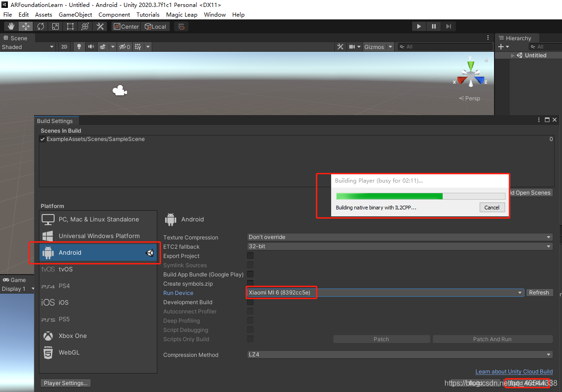Start Play mode
The width and height of the screenshot is (562, 392).
tap(419, 26)
